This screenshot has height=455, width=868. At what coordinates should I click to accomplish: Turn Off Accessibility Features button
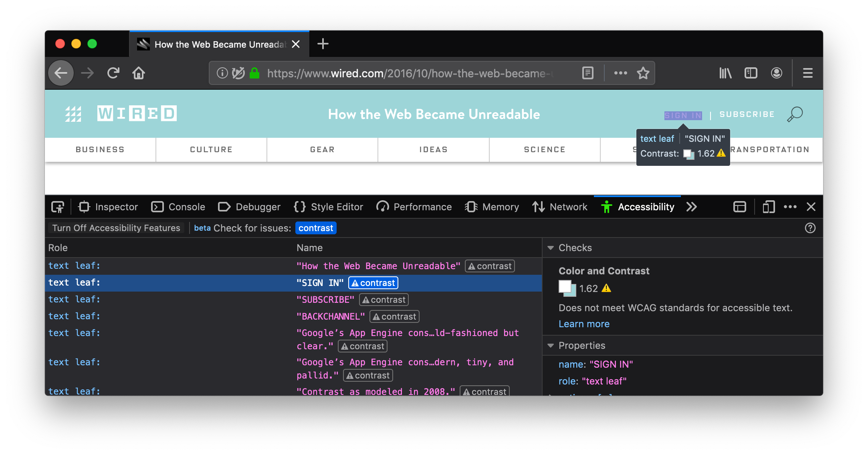click(116, 228)
